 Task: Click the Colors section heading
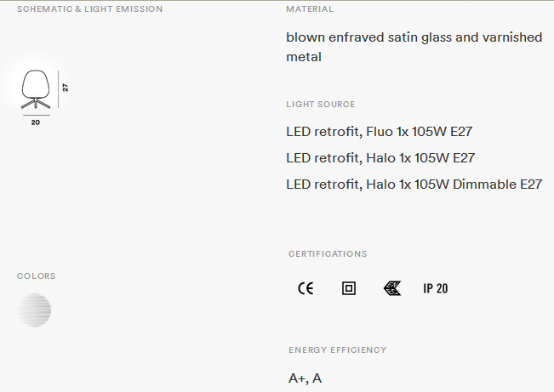[37, 276]
